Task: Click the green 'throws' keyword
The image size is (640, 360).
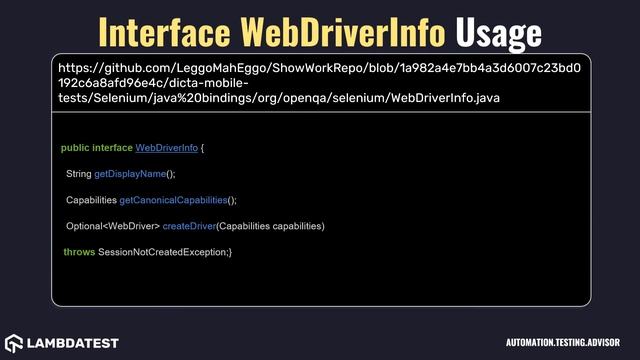Action: coord(79,252)
